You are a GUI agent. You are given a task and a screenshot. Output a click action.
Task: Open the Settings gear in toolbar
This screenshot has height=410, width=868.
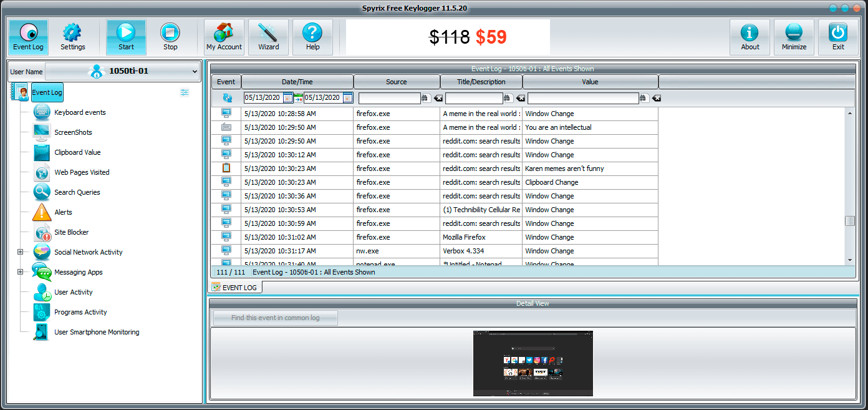click(x=72, y=37)
